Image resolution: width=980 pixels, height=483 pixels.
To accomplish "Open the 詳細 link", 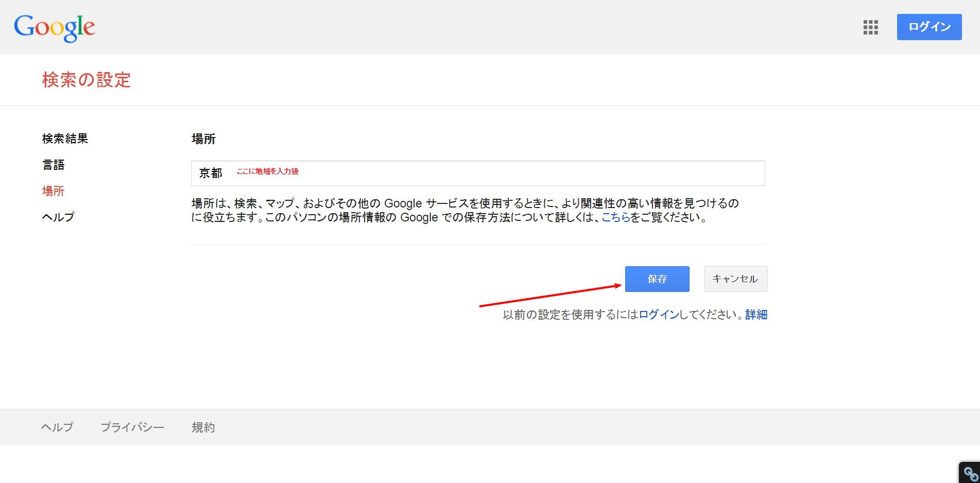I will [756, 315].
